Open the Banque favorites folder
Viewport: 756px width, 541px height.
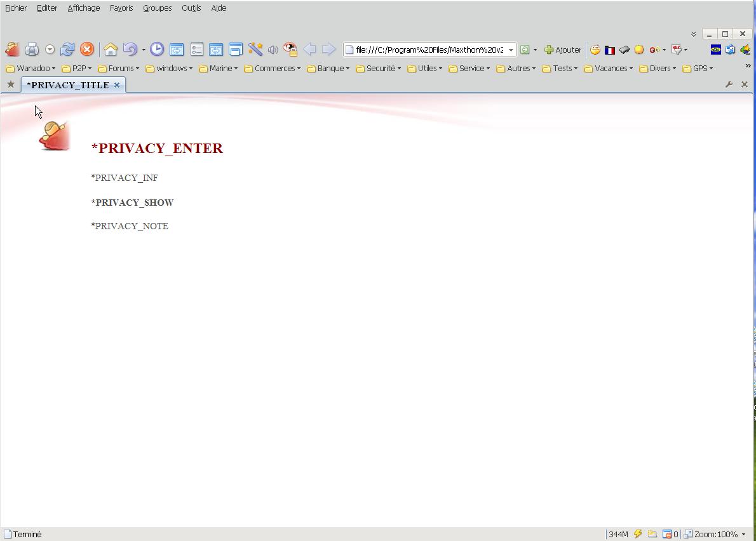coord(328,69)
